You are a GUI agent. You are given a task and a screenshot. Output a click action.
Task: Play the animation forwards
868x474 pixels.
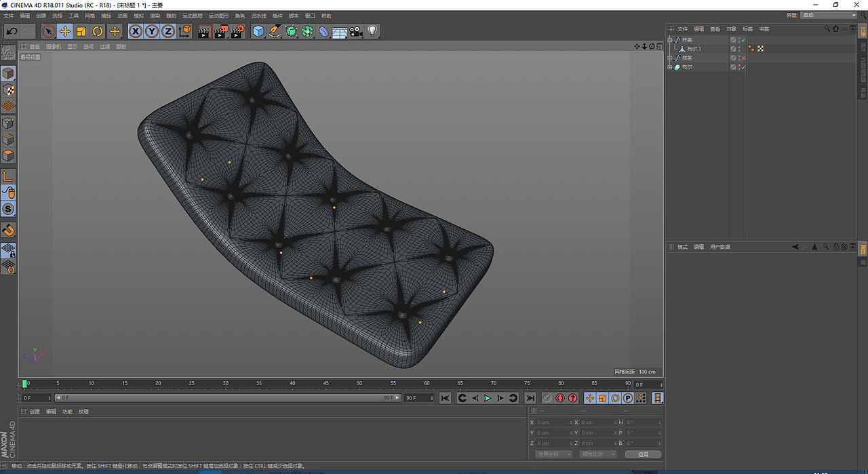488,398
